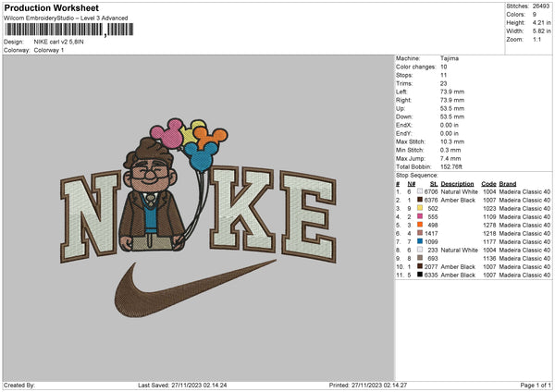The height and width of the screenshot is (392, 555).
Task: Click the "Page 1 of 1" footer text
Action: click(x=536, y=385)
